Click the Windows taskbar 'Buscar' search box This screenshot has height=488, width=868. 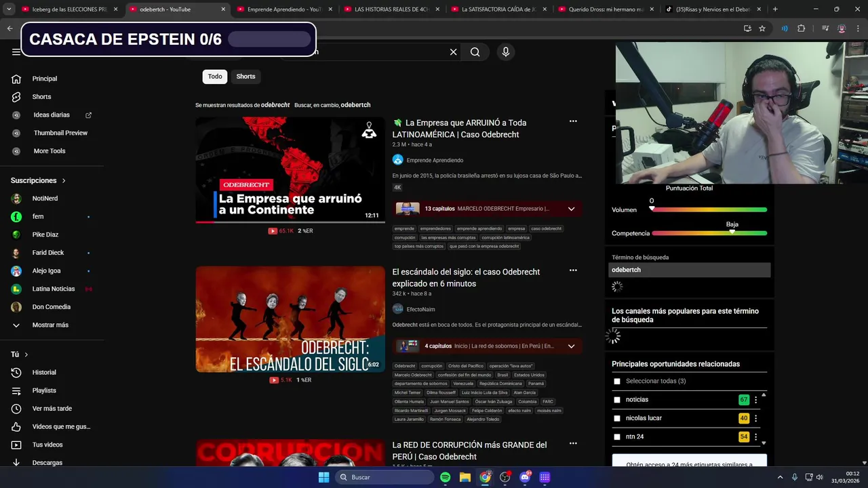pos(384,477)
